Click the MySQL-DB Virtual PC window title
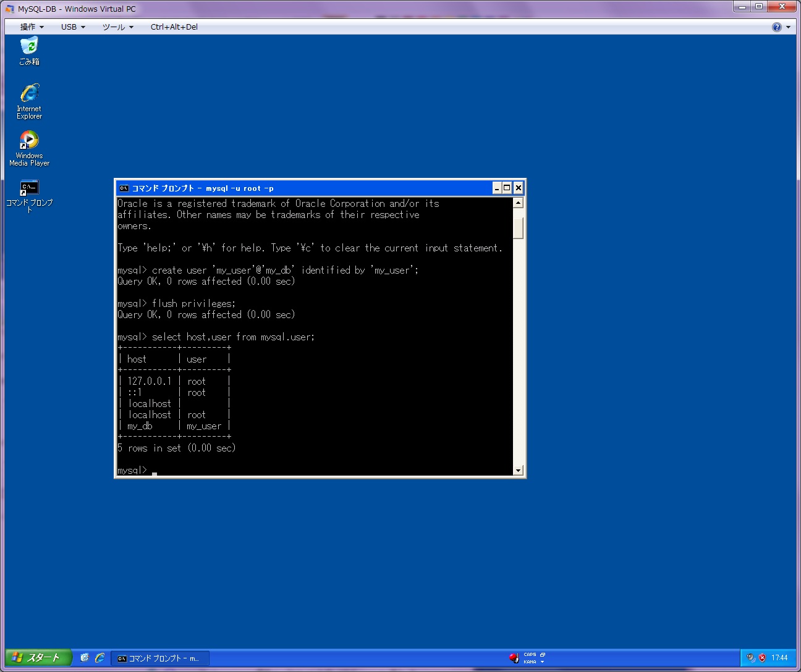Viewport: 801px width, 672px height. (x=77, y=9)
